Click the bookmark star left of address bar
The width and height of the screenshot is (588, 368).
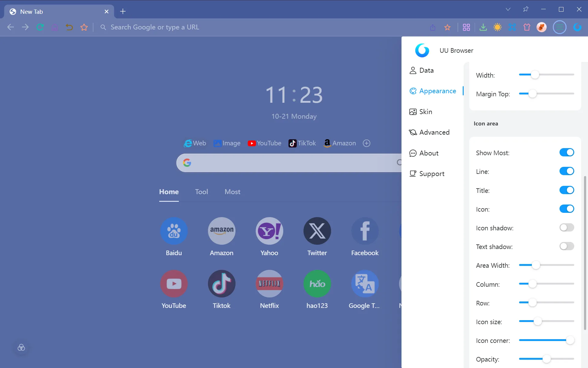pyautogui.click(x=84, y=27)
